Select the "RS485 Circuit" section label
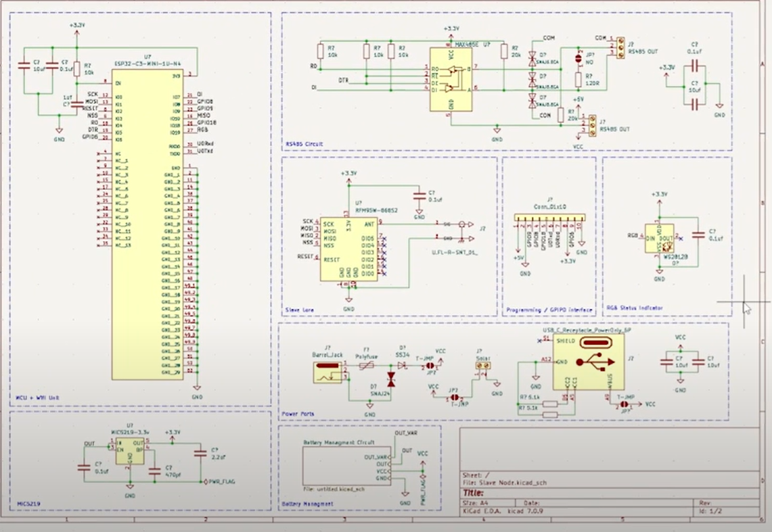Image resolution: width=772 pixels, height=532 pixels. (304, 144)
